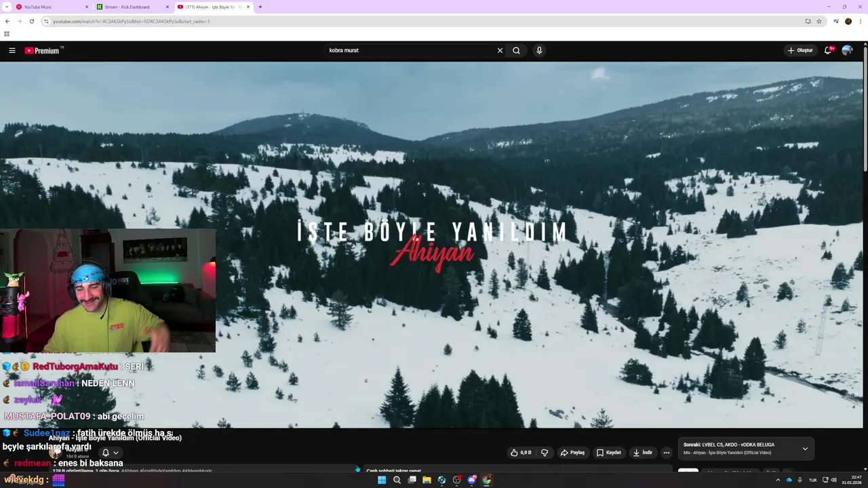Image resolution: width=868 pixels, height=488 pixels.
Task: Go back in browser history
Action: point(7,21)
